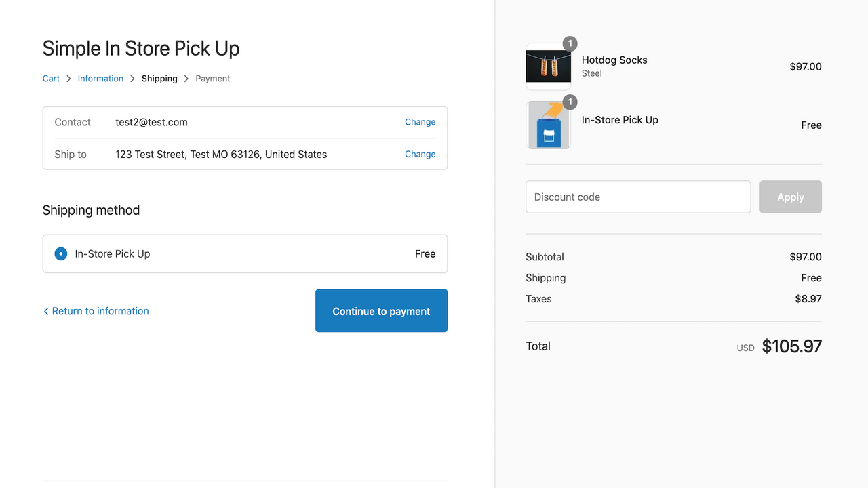Click the In-Store Pick Up bag thumbnail
This screenshot has width=868, height=488.
[x=548, y=125]
